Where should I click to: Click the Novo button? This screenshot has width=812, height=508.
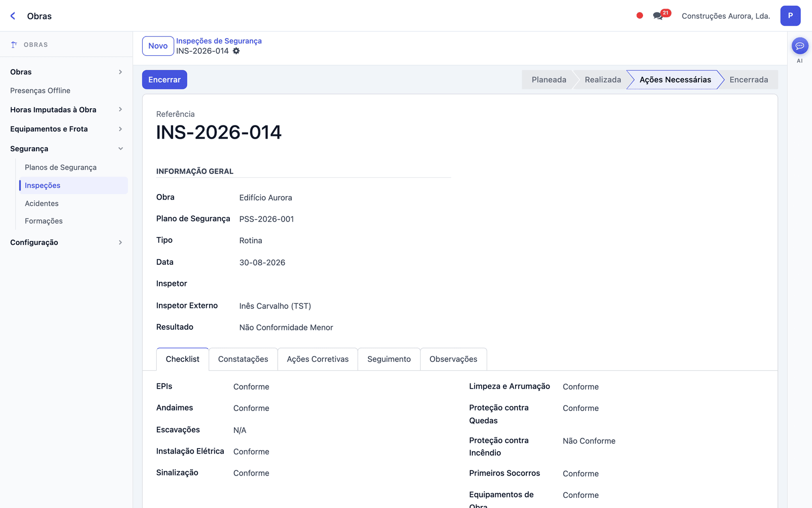coord(158,46)
